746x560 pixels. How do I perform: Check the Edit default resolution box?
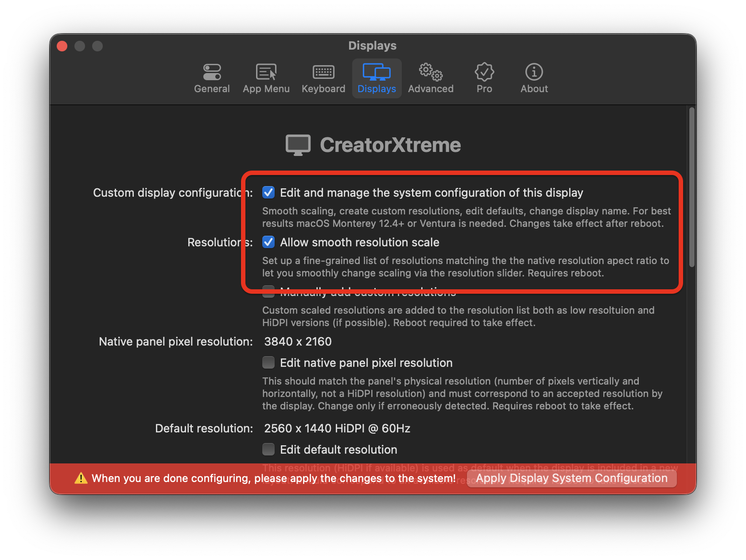pos(268,449)
